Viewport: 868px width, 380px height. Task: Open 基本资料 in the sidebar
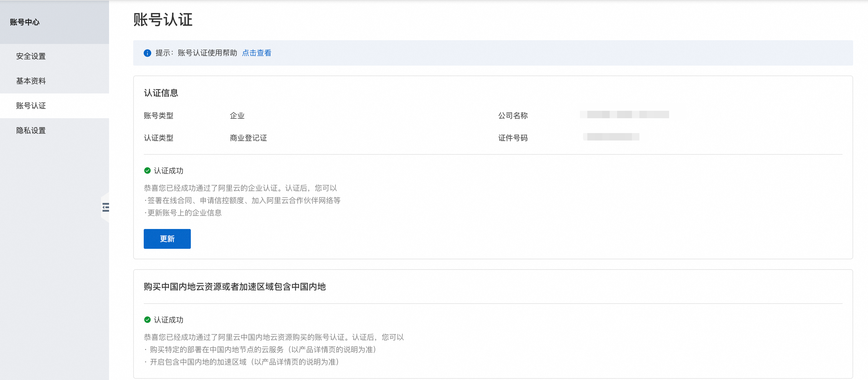click(31, 81)
